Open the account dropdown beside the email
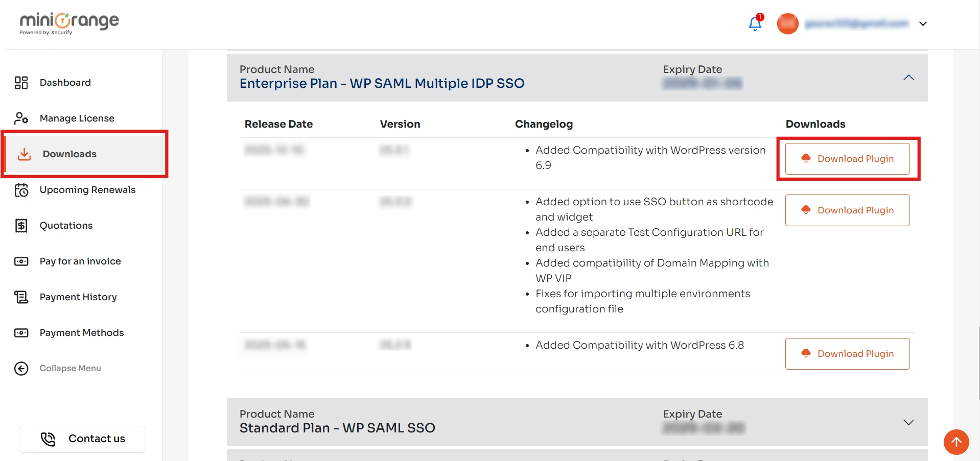Screen dimensions: 980x461 [x=923, y=23]
